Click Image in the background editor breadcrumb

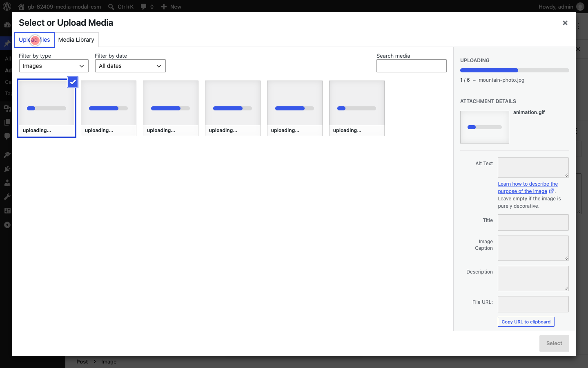point(109,362)
